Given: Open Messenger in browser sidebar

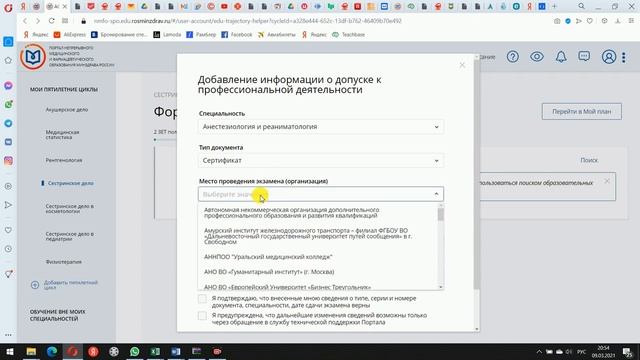Looking at the screenshot, I should 8,86.
